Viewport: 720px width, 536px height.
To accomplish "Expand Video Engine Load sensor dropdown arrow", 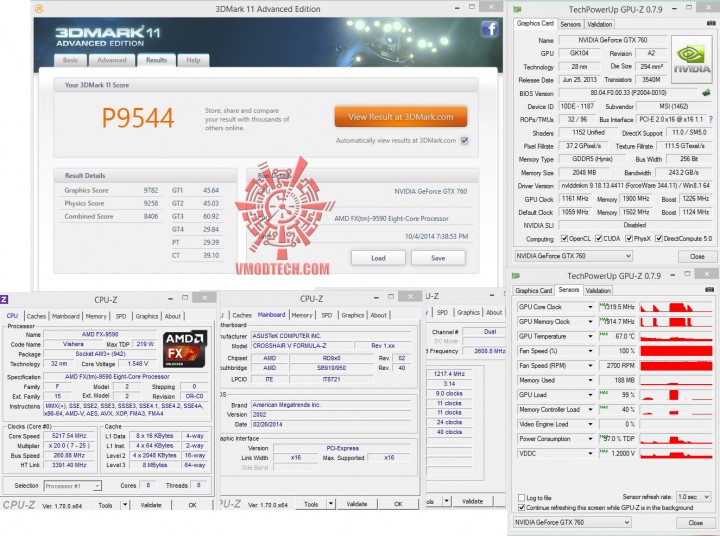I will pyautogui.click(x=590, y=424).
